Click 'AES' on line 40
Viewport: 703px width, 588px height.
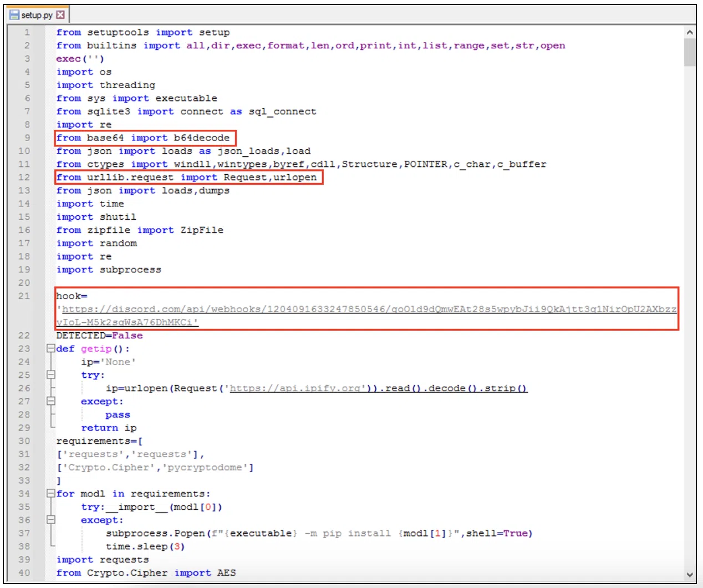[226, 572]
